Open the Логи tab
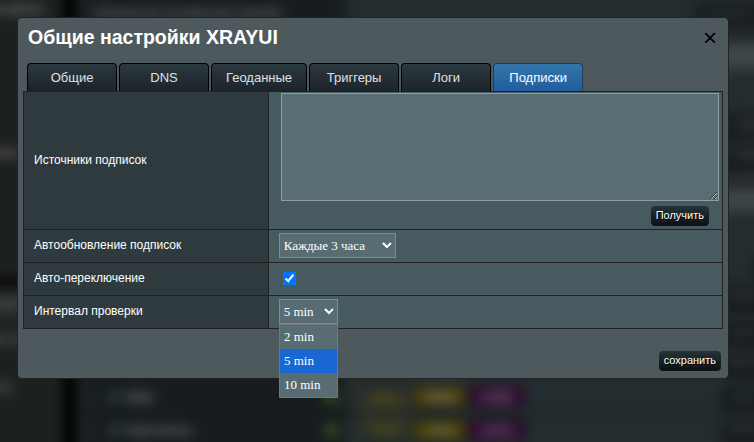Screen dimensions: 754x442 (445, 78)
